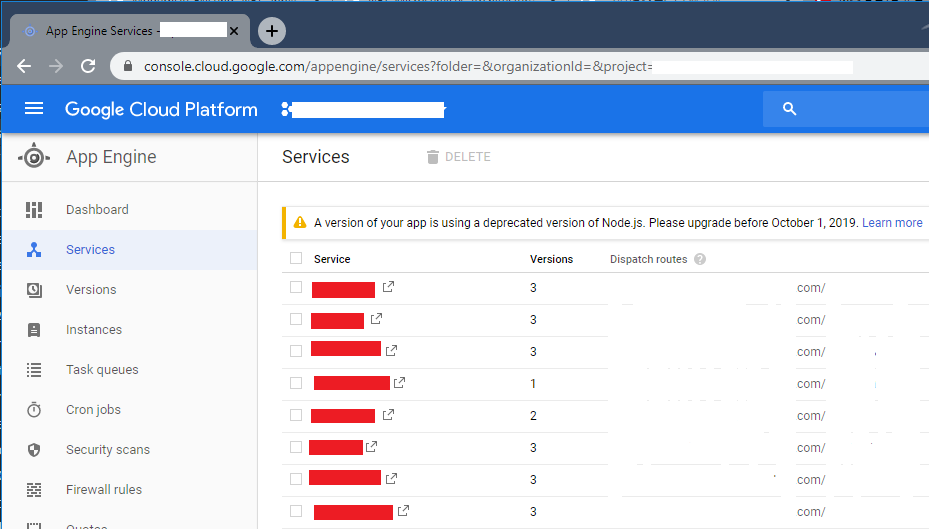929x529 pixels.
Task: Open a new browser tab
Action: pyautogui.click(x=271, y=31)
